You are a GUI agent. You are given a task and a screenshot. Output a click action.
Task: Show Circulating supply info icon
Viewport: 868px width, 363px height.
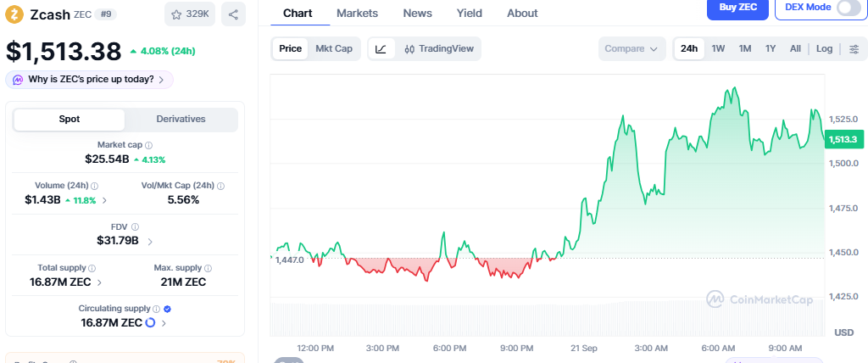(x=156, y=309)
